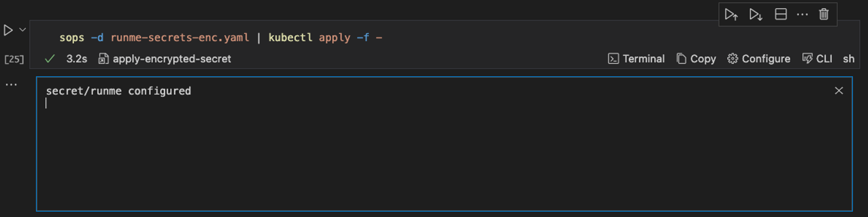Delete the cell with trash icon
Viewport: 868px width, 217px height.
(824, 15)
